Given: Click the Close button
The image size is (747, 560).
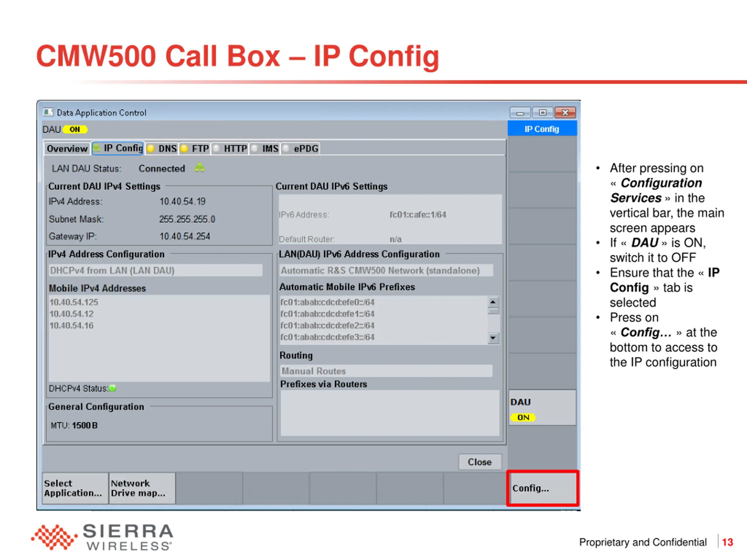Looking at the screenshot, I should (479, 462).
